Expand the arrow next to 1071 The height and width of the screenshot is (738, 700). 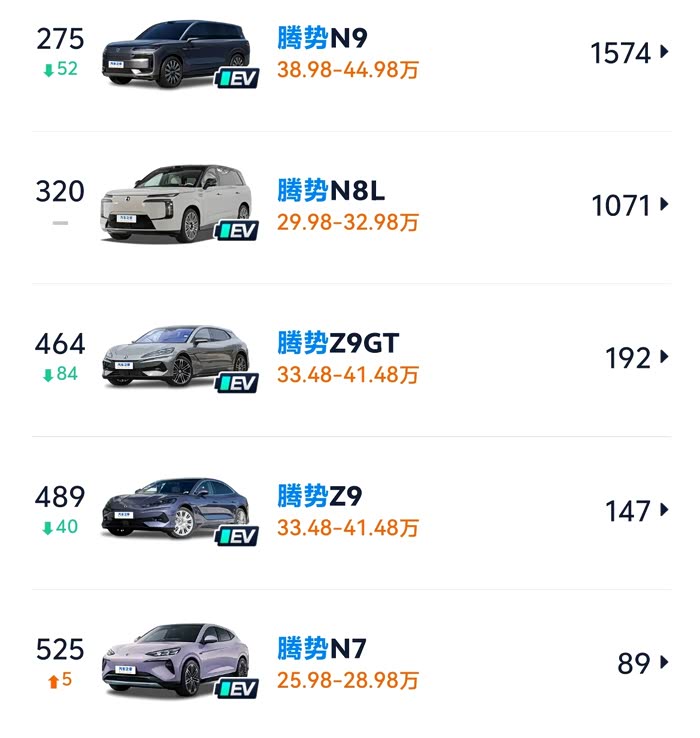664,206
